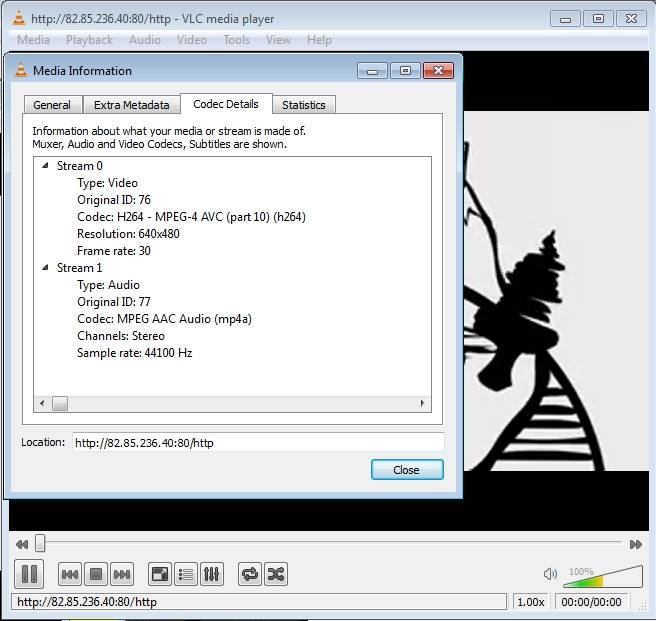
Task: Jump to previous media in playlist
Action: 70,574
